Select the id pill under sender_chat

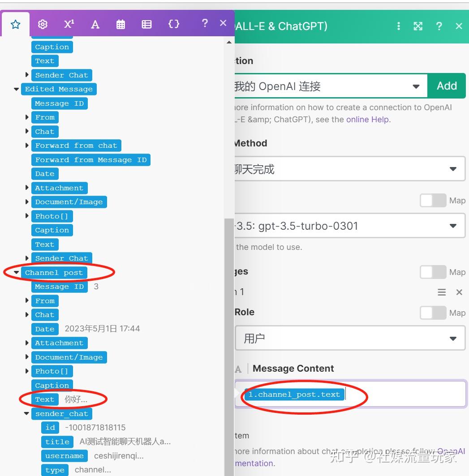pyautogui.click(x=50, y=428)
